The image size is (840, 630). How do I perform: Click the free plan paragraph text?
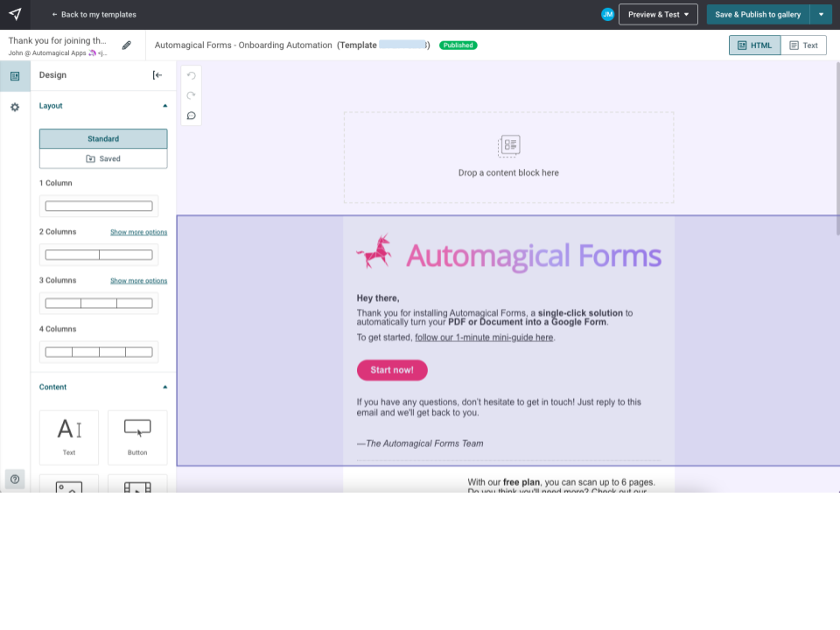pyautogui.click(x=561, y=486)
